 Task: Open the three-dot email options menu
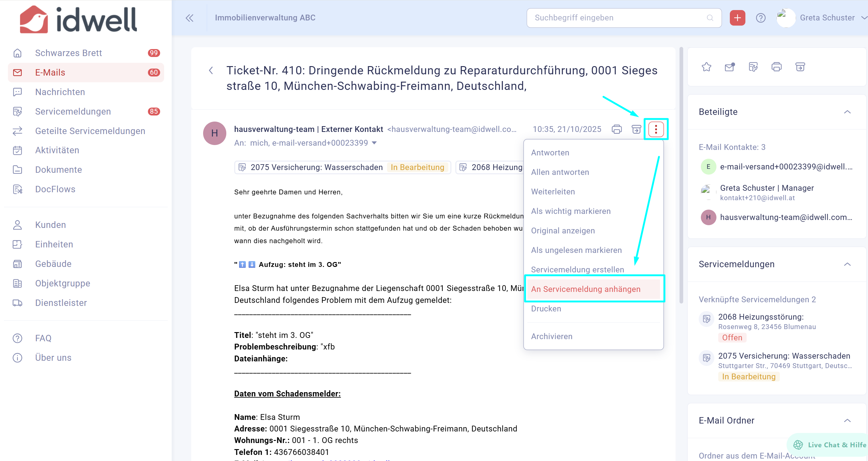tap(656, 129)
